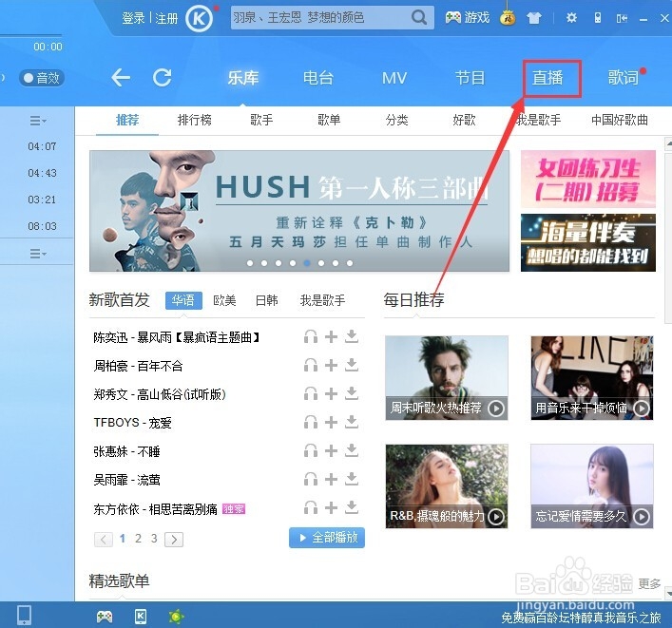This screenshot has height=628, width=672.
Task: Select 好歌 sub-tab
Action: click(x=464, y=120)
